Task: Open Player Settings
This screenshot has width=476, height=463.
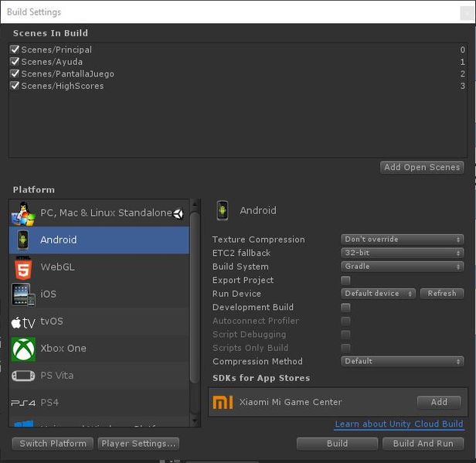Action: click(x=138, y=444)
